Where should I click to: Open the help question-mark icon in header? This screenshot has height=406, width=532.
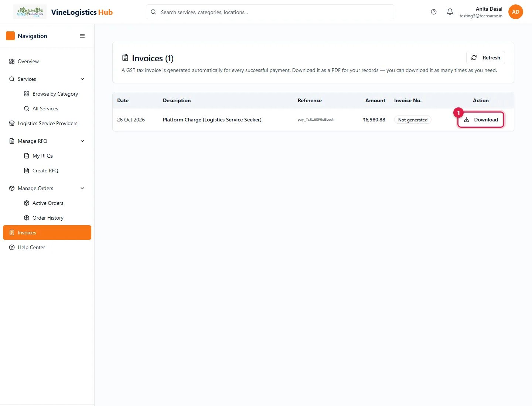point(434,12)
